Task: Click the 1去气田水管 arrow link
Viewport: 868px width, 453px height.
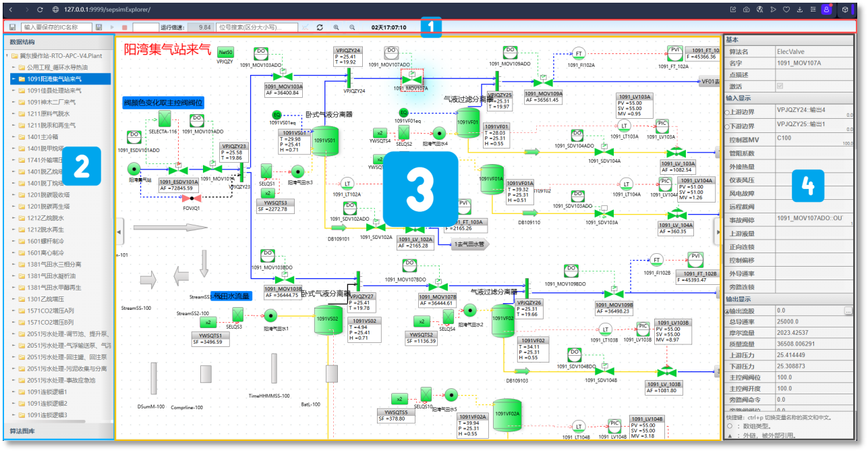Action: click(x=470, y=244)
